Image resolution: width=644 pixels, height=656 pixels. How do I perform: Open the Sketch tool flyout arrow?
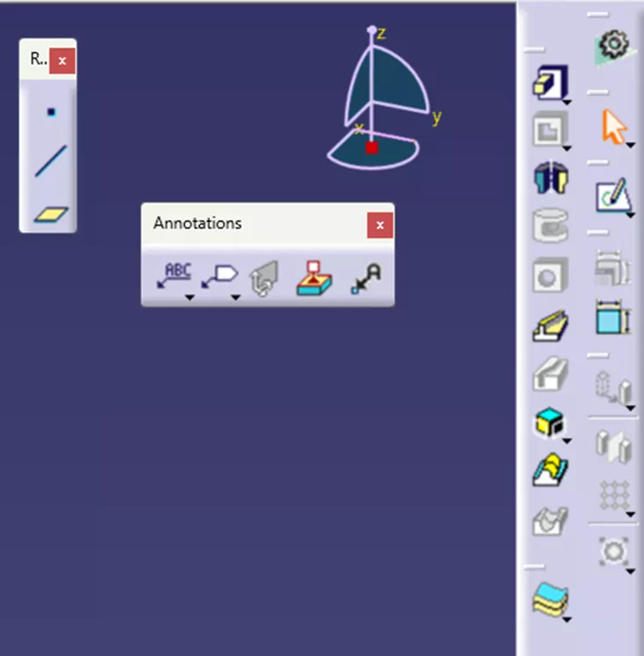[631, 215]
